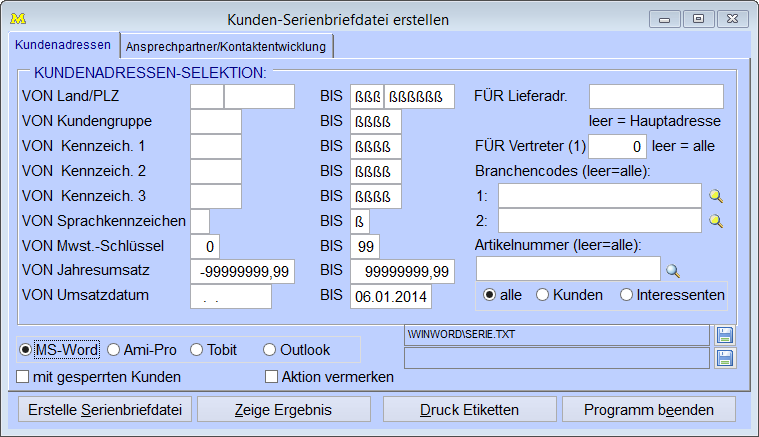The image size is (759, 437).
Task: Focus VON Mwst.-Schlüssel field with 0
Action: coord(205,246)
